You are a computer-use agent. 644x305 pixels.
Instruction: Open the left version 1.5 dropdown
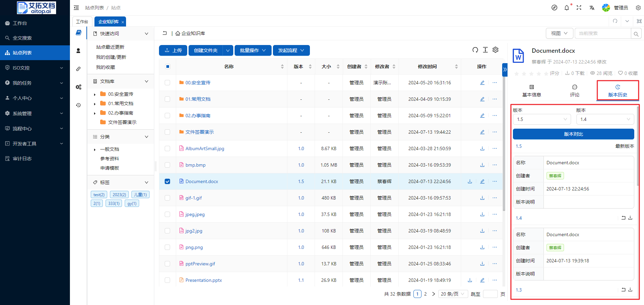coord(541,119)
